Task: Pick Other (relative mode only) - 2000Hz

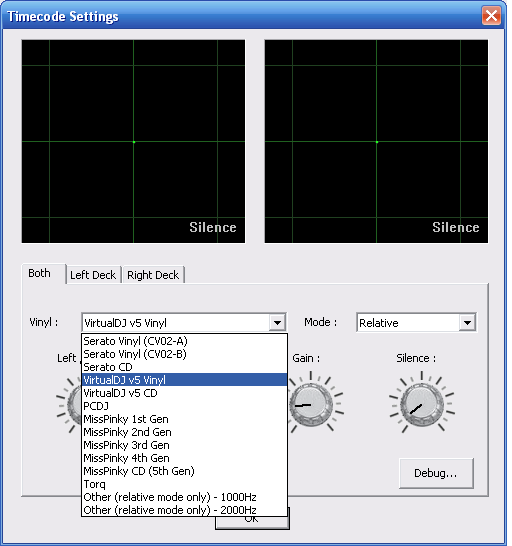Action: (184, 510)
